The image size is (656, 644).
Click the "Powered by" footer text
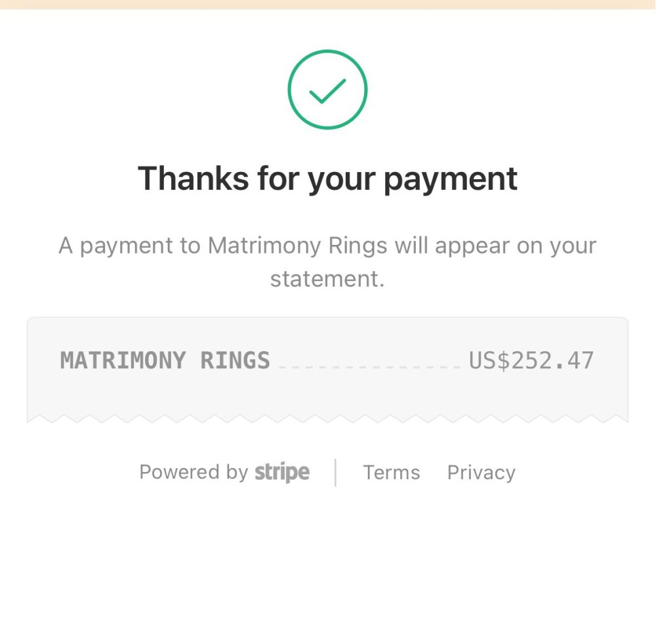pyautogui.click(x=194, y=473)
